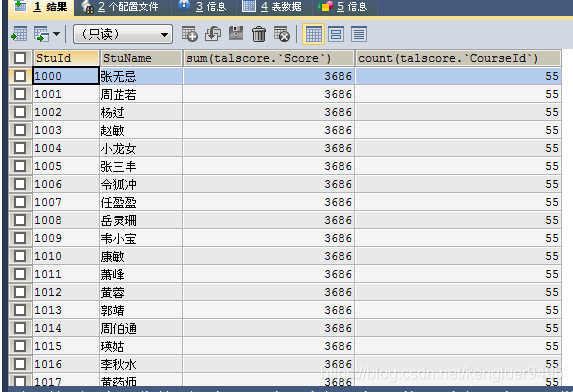Viewport: 573px width, 392px height.
Task: Check the row checkbox for StuId 1001
Action: click(20, 94)
